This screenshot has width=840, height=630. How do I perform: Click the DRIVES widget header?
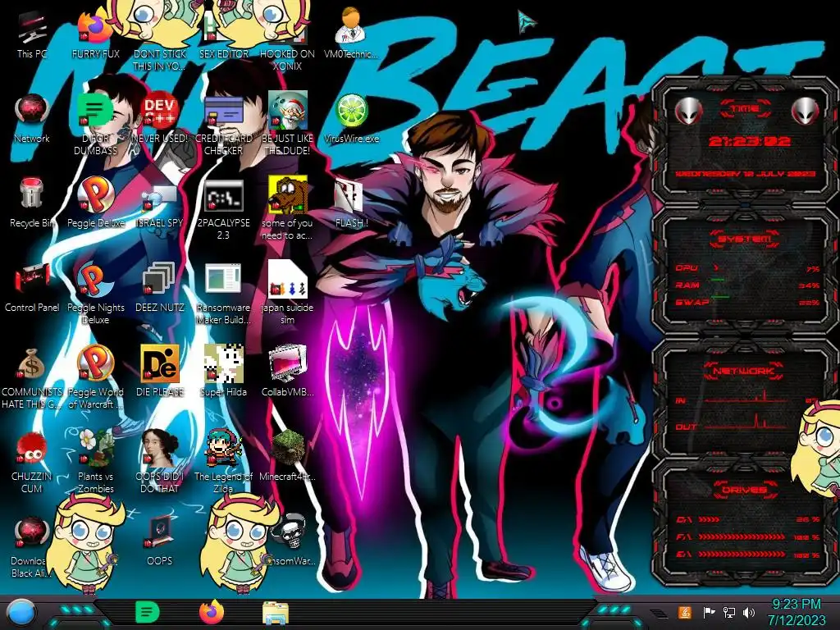tap(743, 490)
